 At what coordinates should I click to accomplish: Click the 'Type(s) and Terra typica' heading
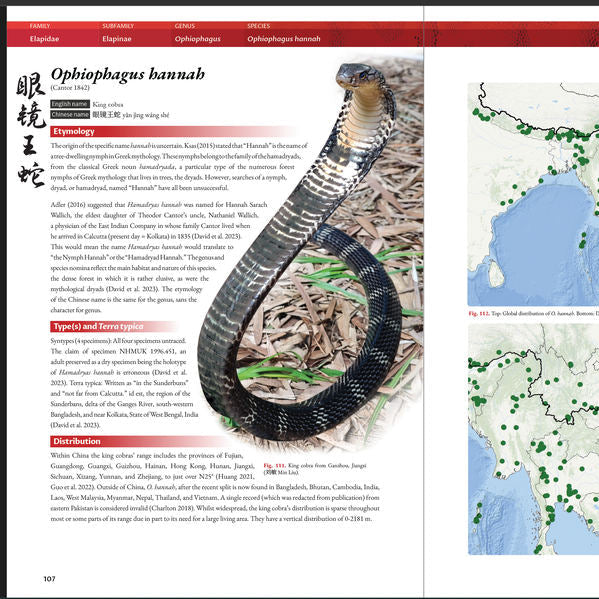[x=99, y=326]
